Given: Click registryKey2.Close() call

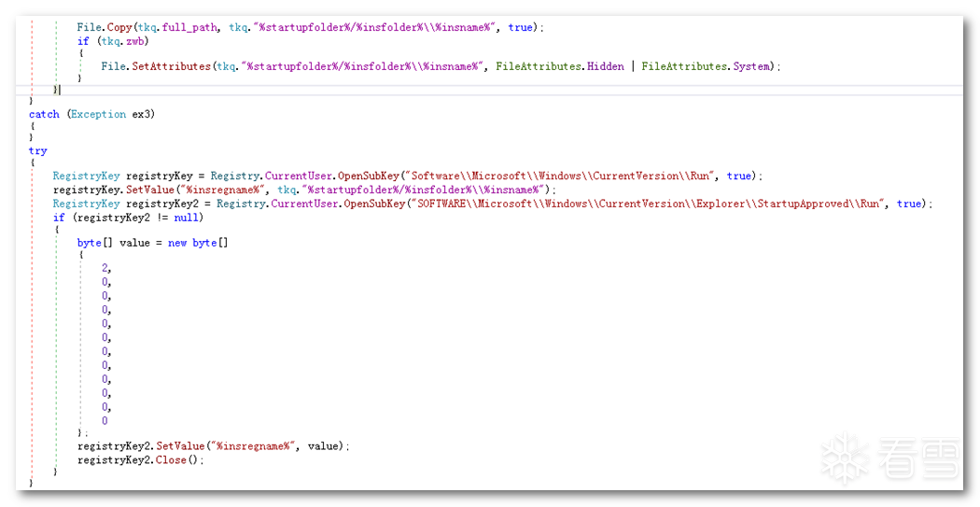Looking at the screenshot, I should click(141, 460).
